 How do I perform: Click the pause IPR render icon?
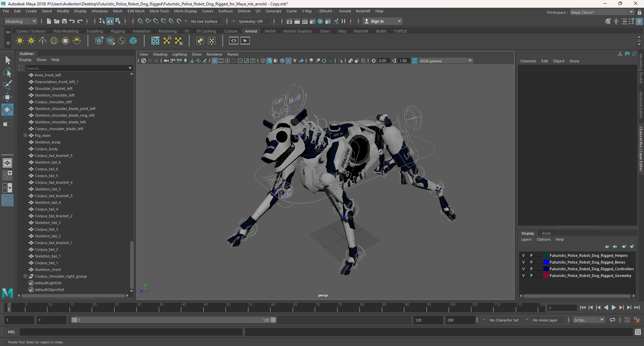[343, 21]
